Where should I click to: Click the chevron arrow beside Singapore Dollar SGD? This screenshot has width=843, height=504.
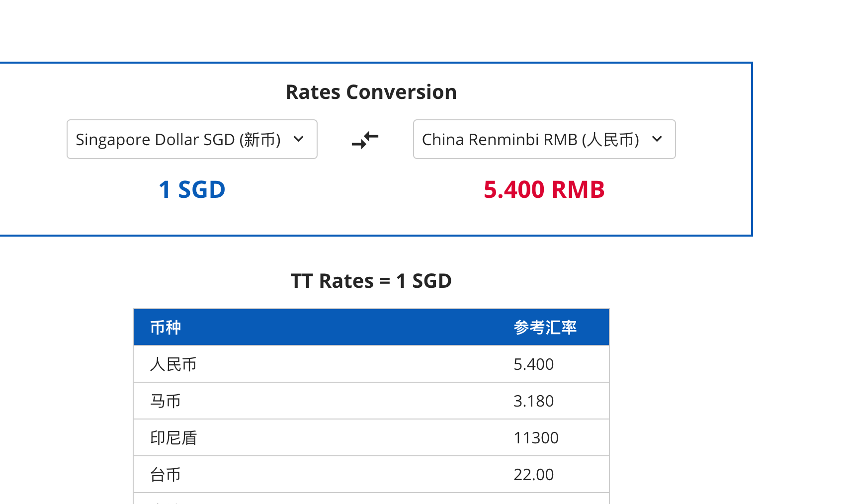[299, 139]
